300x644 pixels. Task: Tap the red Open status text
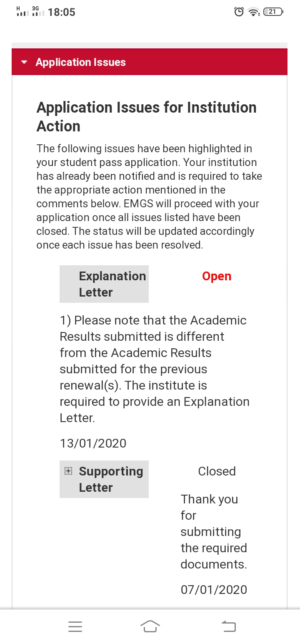[x=217, y=276]
